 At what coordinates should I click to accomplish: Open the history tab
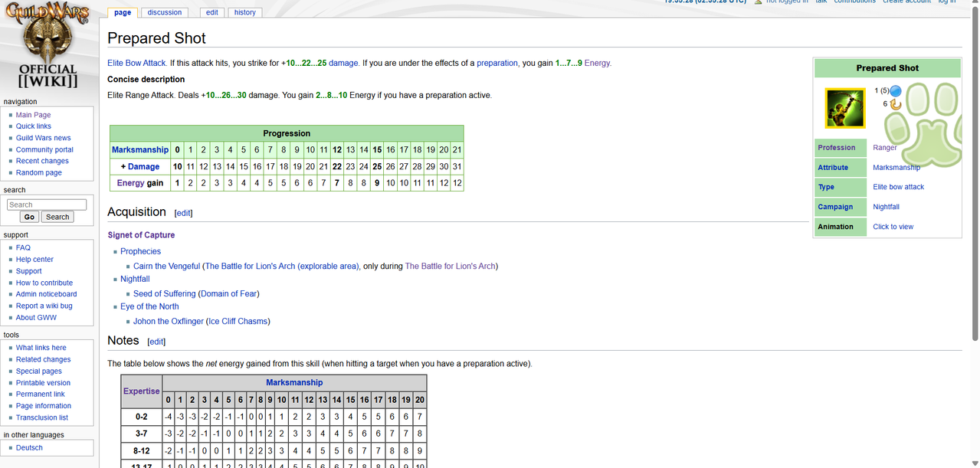point(245,12)
